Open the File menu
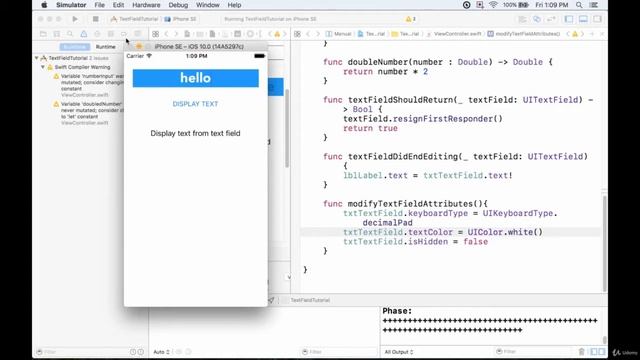 click(100, 5)
